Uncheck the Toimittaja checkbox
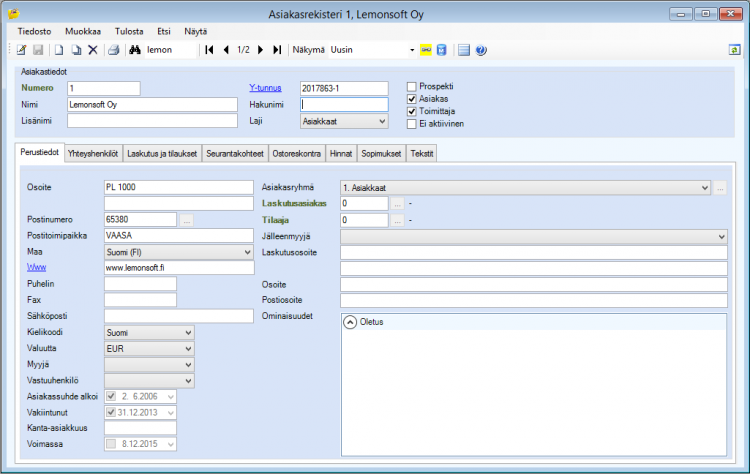The width and height of the screenshot is (750, 474). click(x=411, y=111)
